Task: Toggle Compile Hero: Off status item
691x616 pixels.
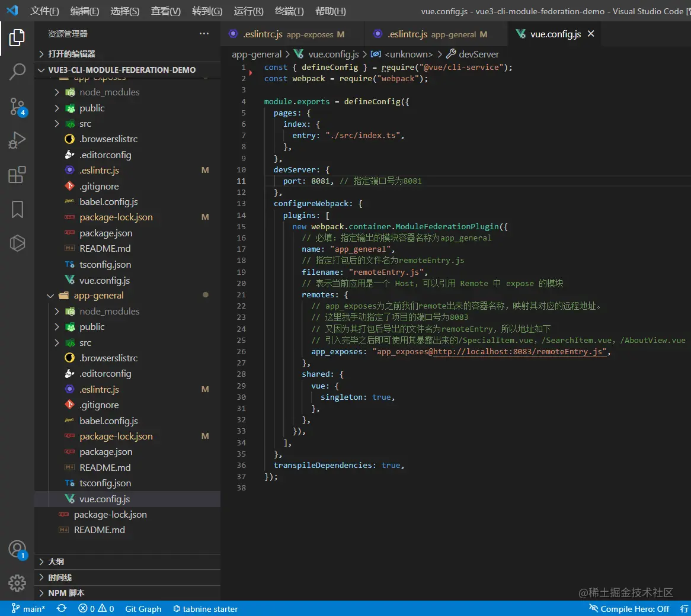Action: tap(629, 608)
